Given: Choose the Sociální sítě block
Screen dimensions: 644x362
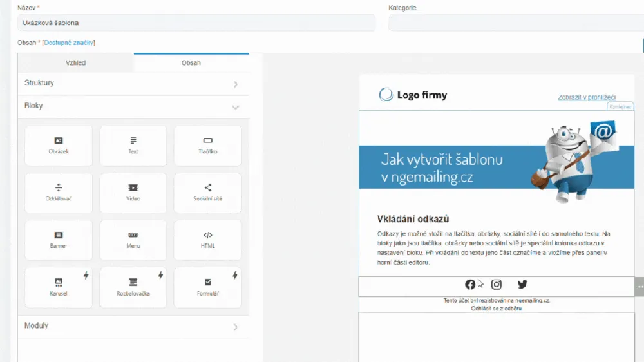Looking at the screenshot, I should (207, 192).
